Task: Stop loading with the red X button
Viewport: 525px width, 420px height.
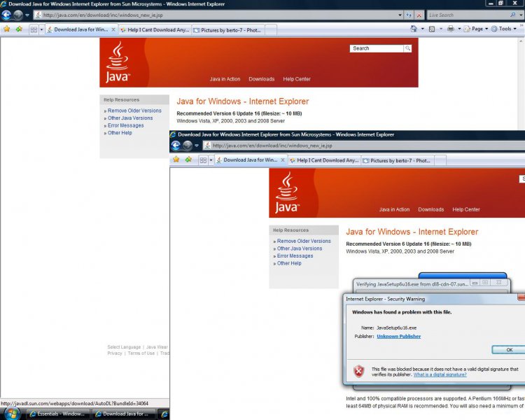Action: click(x=419, y=15)
